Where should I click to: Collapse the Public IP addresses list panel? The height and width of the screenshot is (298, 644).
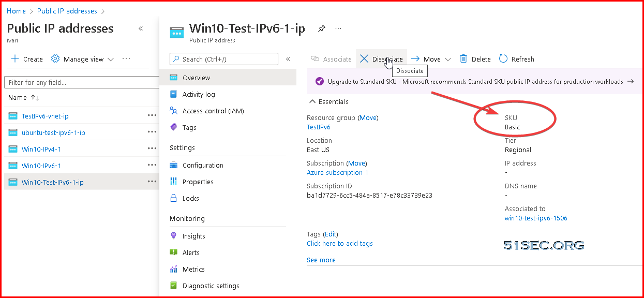coord(141,28)
